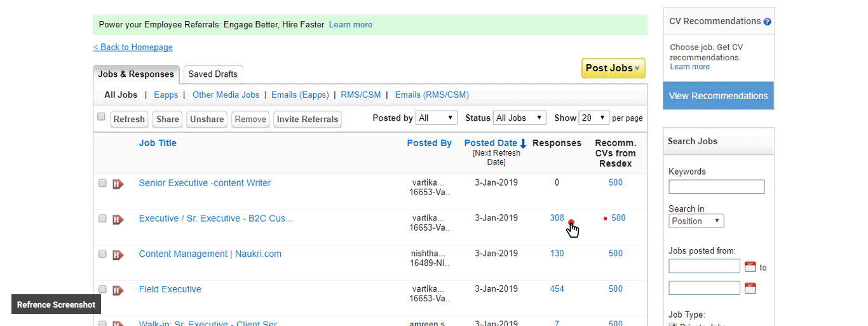This screenshot has height=326, width=868.
Task: Type in the Keywords search field
Action: pyautogui.click(x=716, y=187)
